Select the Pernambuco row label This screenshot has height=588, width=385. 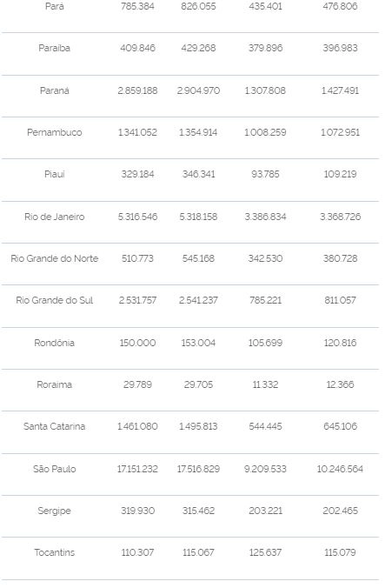[x=54, y=132]
